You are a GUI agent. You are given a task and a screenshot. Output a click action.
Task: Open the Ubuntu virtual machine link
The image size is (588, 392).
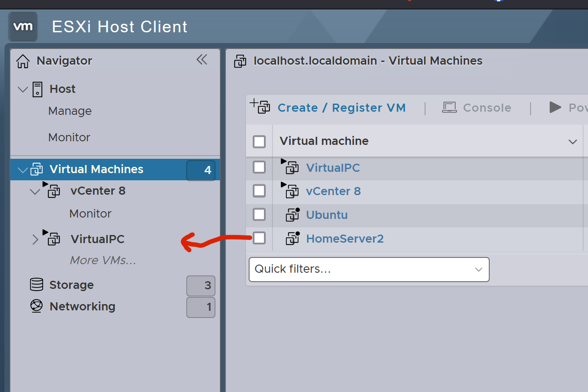326,214
